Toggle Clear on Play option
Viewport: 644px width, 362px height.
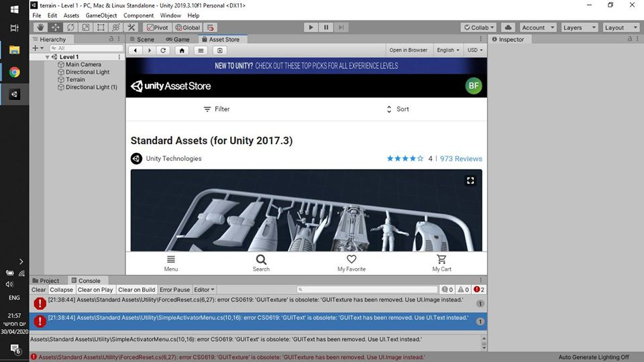95,290
